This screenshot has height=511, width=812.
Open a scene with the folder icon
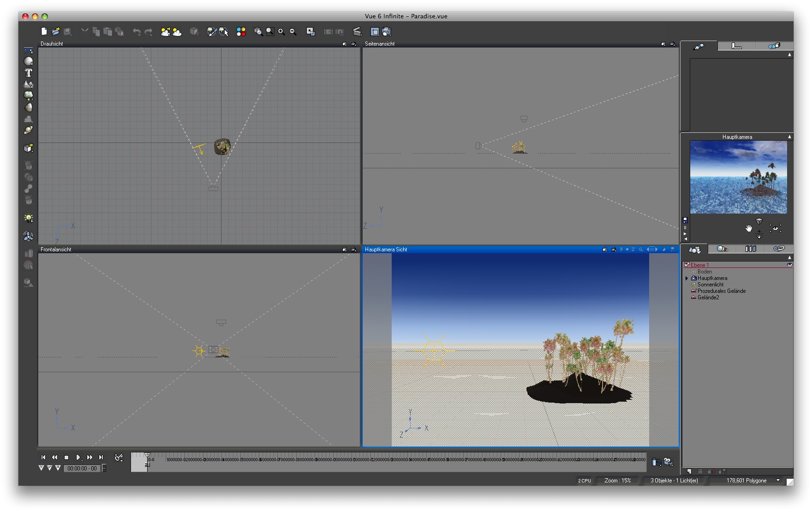click(55, 31)
